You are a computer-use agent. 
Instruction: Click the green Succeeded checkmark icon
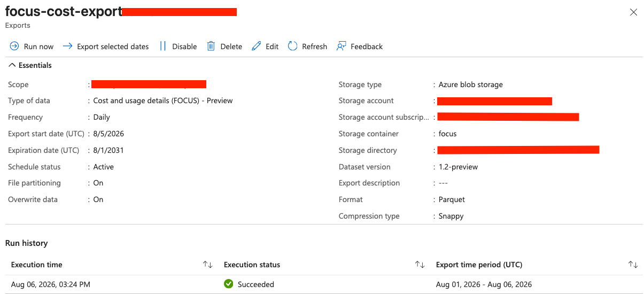229,284
